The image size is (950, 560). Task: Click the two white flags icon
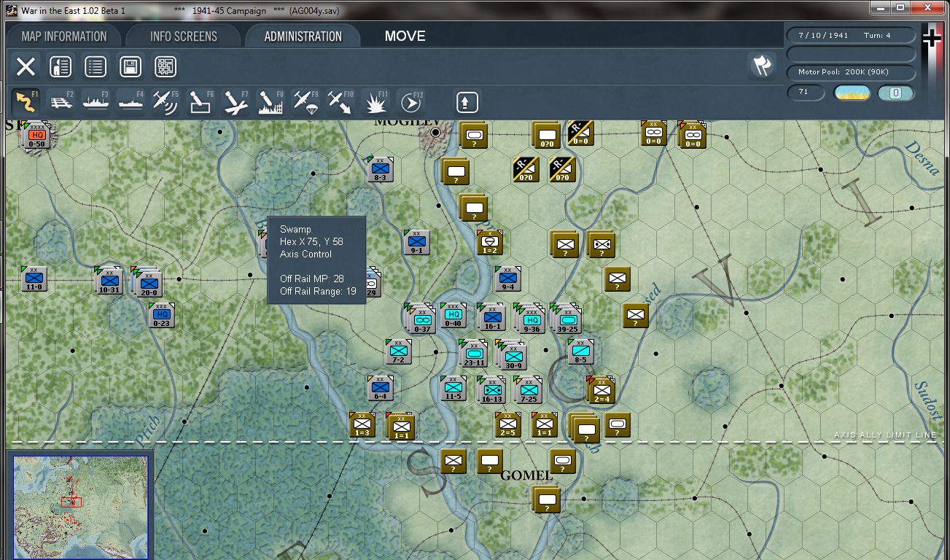762,66
